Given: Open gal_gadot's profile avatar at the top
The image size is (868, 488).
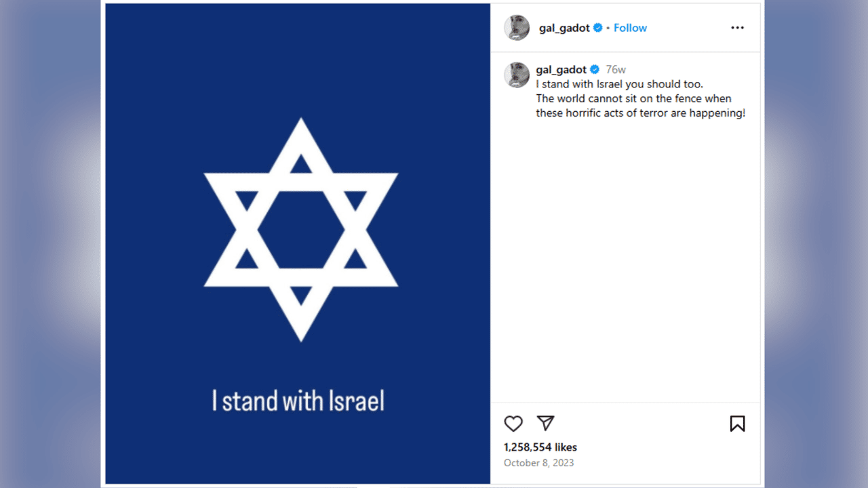Looking at the screenshot, I should click(516, 28).
